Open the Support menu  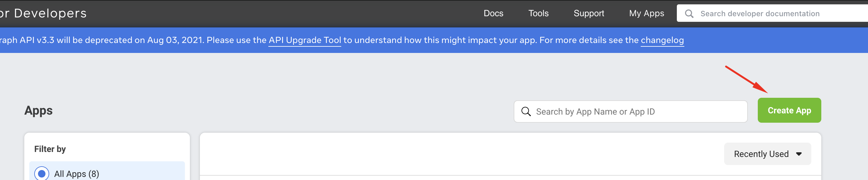pyautogui.click(x=589, y=13)
